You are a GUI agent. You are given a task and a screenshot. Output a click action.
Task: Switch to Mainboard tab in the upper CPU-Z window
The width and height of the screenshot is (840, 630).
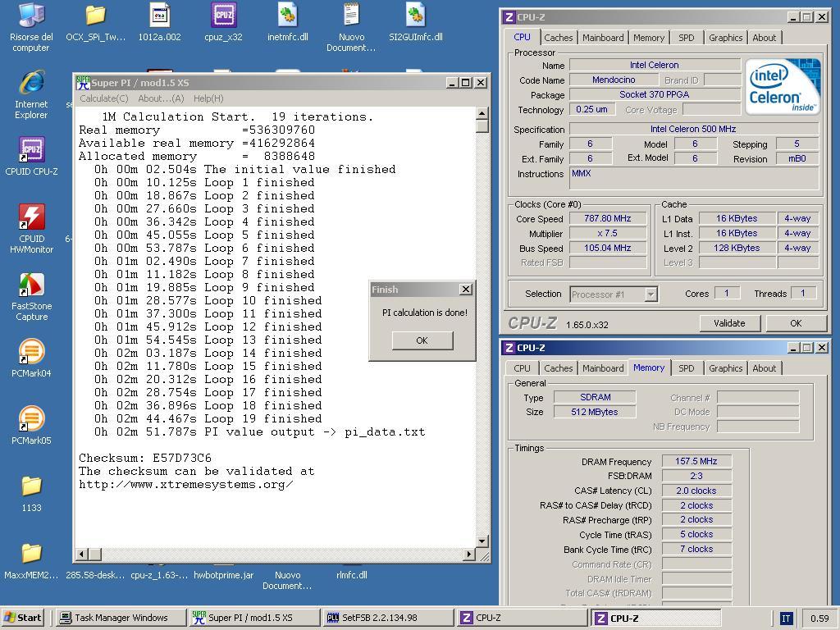click(603, 38)
